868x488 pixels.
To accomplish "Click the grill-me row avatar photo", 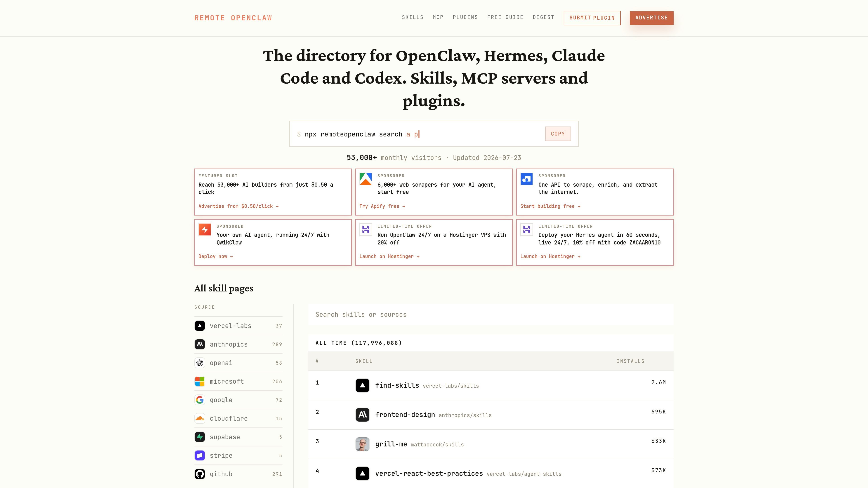I will 363,444.
